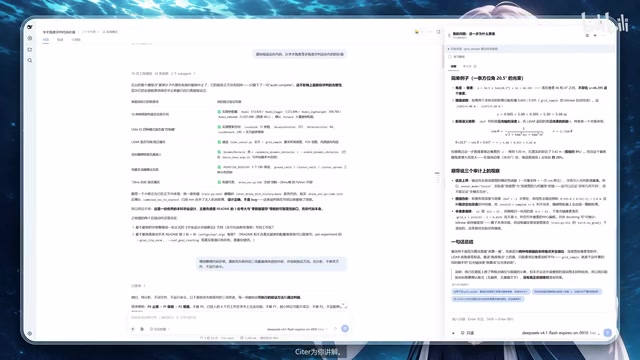Viewport: 640px width, 360px height.
Task: Send the question in the right panel input
Action: point(607,333)
